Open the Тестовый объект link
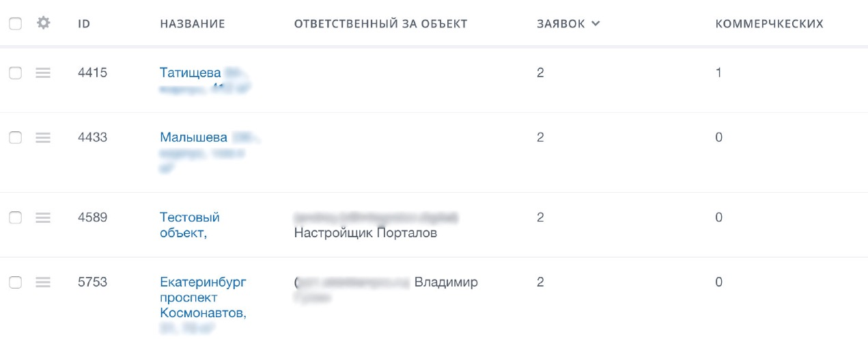The height and width of the screenshot is (348, 868). (x=190, y=225)
